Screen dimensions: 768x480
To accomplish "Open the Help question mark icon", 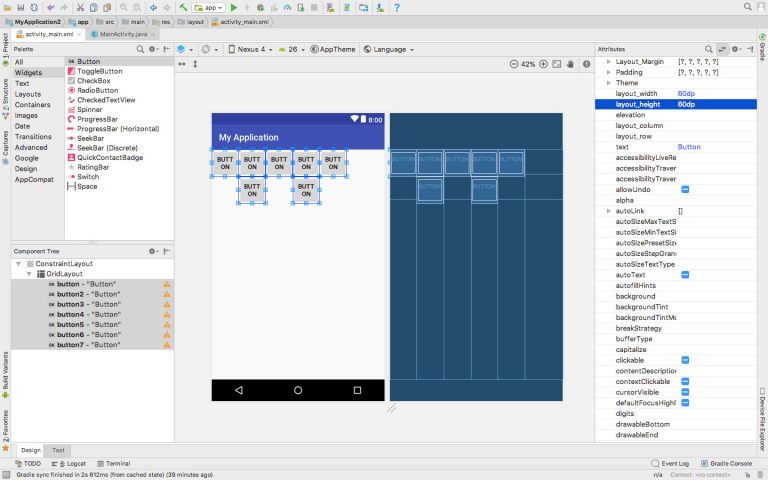I will tap(397, 7).
